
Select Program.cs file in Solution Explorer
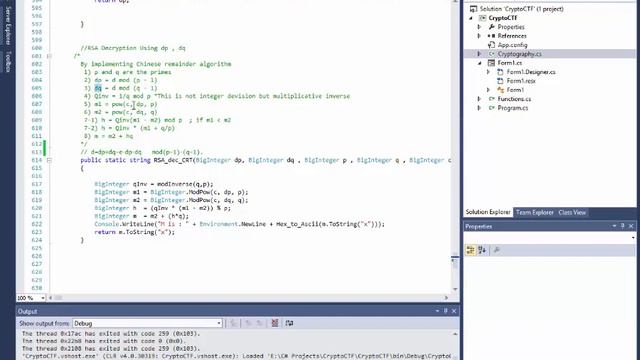tap(513, 108)
